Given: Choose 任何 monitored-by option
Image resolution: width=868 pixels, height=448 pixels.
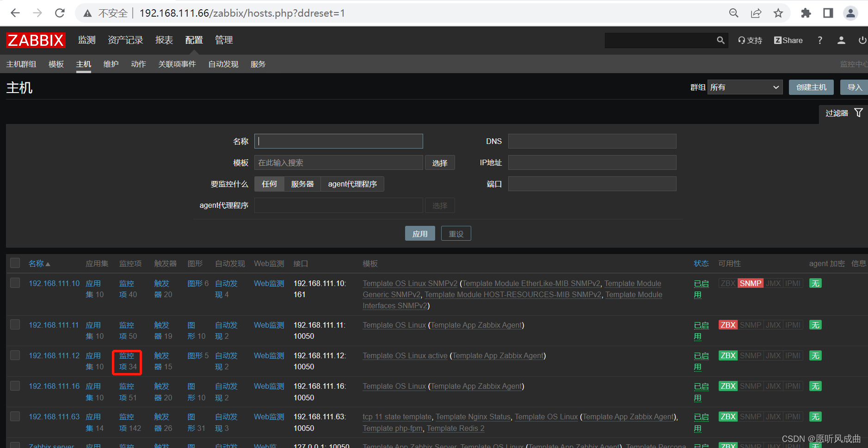Looking at the screenshot, I should pos(269,184).
